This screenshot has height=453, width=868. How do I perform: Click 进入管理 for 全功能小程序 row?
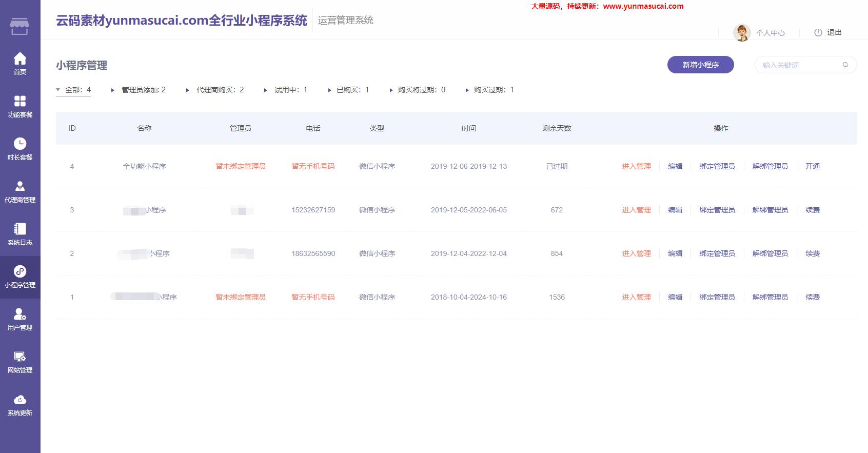tap(636, 166)
